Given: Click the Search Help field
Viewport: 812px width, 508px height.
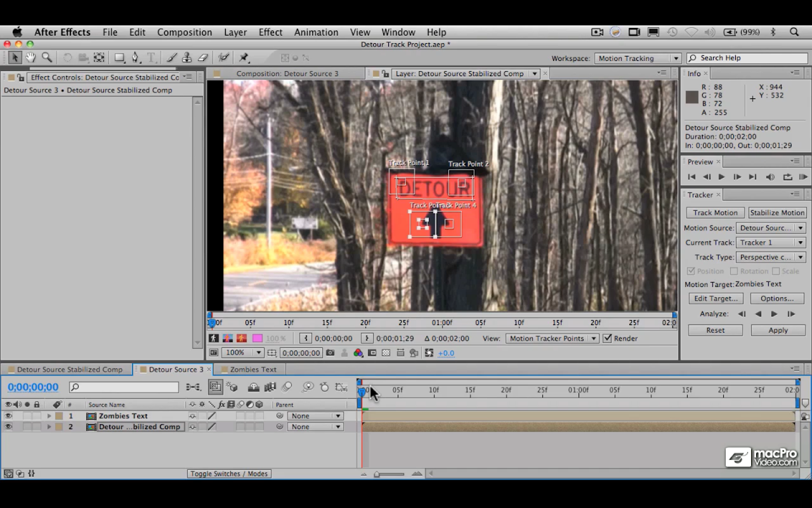Looking at the screenshot, I should click(x=747, y=58).
